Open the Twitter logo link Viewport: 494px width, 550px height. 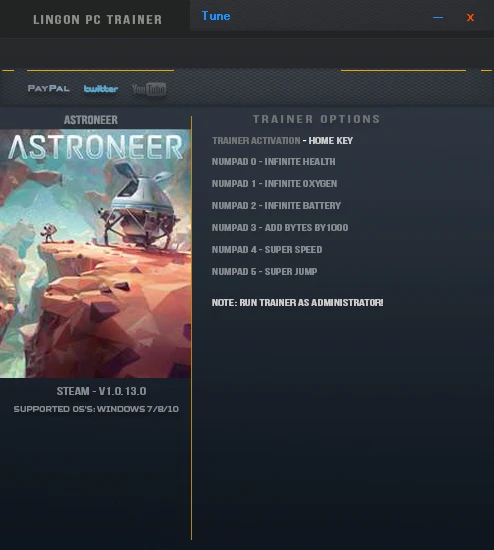(101, 89)
